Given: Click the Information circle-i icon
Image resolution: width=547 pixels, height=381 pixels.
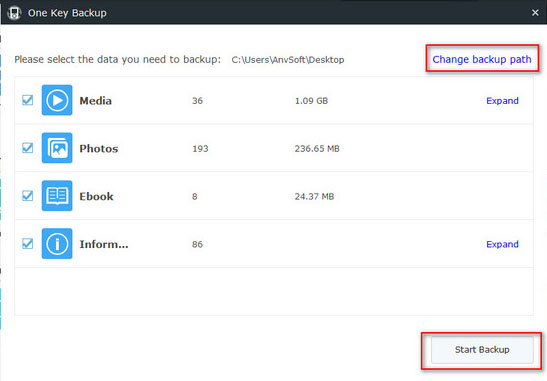Looking at the screenshot, I should 57,244.
